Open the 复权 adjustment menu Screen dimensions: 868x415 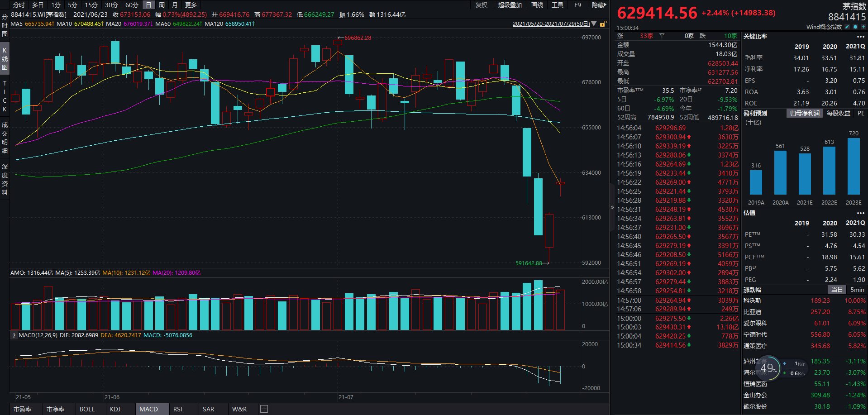482,5
